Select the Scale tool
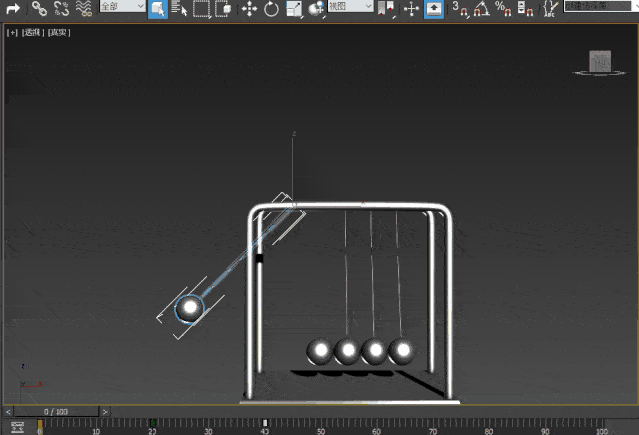The height and width of the screenshot is (435, 639). click(x=294, y=9)
